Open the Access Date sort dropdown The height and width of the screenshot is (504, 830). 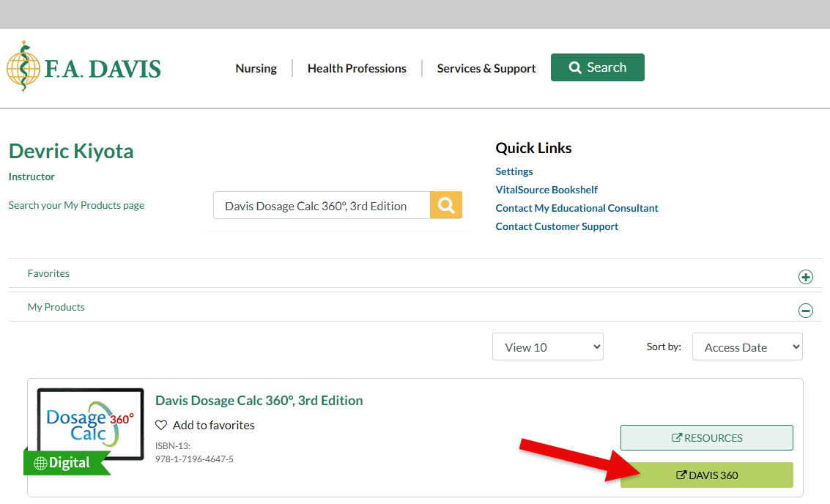[x=746, y=347]
